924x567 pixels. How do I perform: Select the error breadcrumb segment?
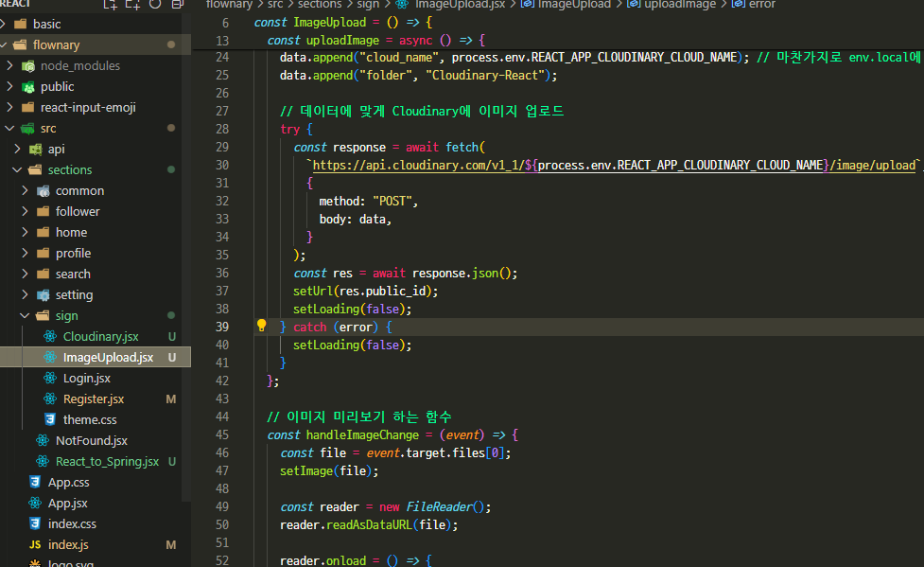click(x=762, y=4)
